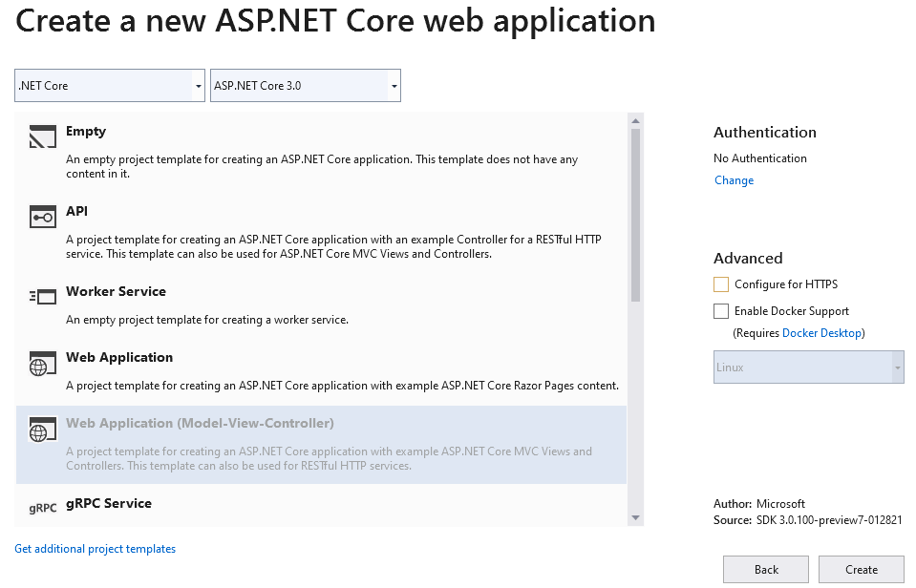The width and height of the screenshot is (916, 588).
Task: Enable Configure for HTTPS checkbox
Action: coord(721,284)
